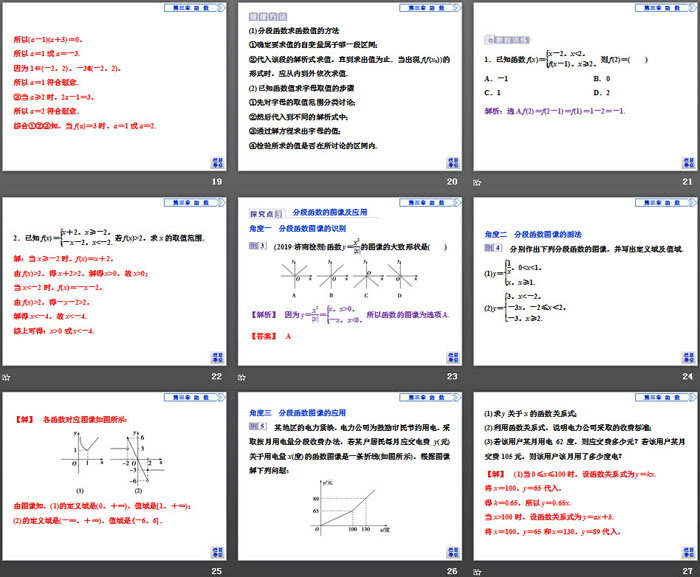The width and height of the screenshot is (700, 577).
Task: Click the animation star icon under slide 23
Action: click(242, 377)
